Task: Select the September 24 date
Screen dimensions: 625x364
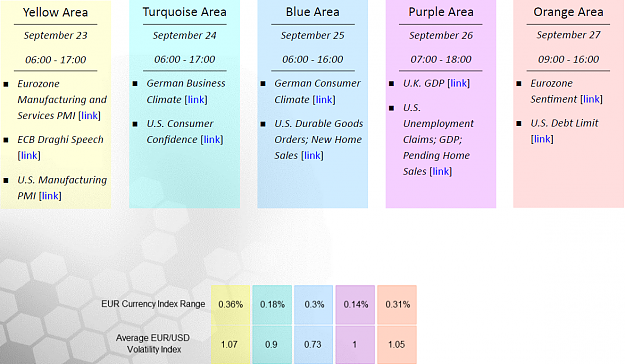Action: coord(185,35)
